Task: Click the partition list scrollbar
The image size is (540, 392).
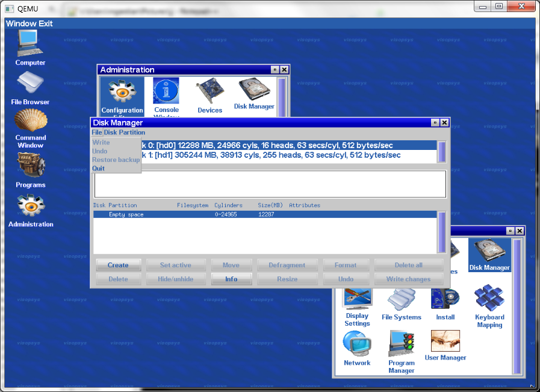Action: (x=441, y=232)
